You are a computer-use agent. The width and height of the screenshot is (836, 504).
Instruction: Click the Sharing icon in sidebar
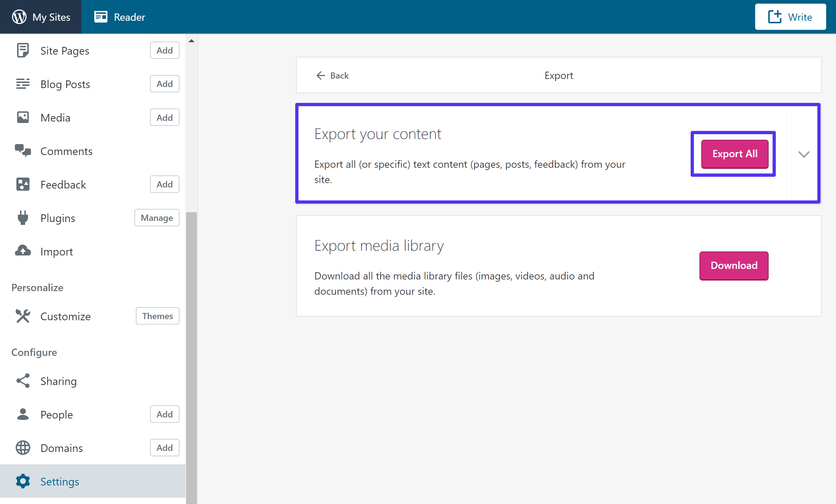(23, 381)
